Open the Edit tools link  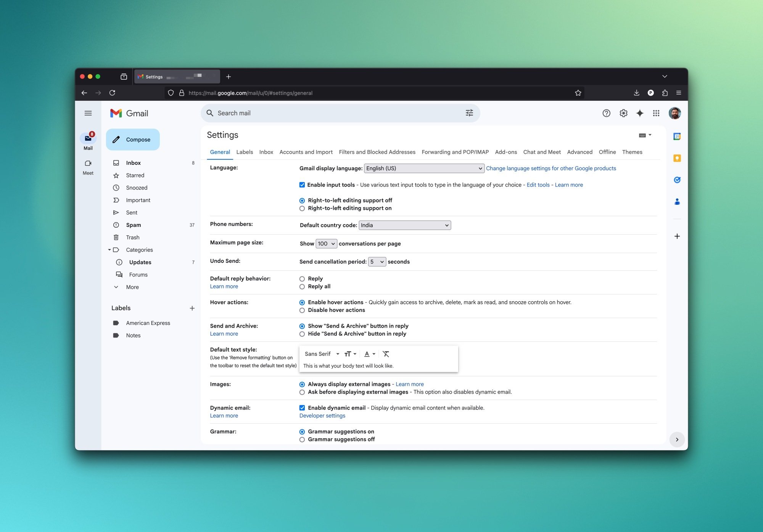click(x=538, y=185)
